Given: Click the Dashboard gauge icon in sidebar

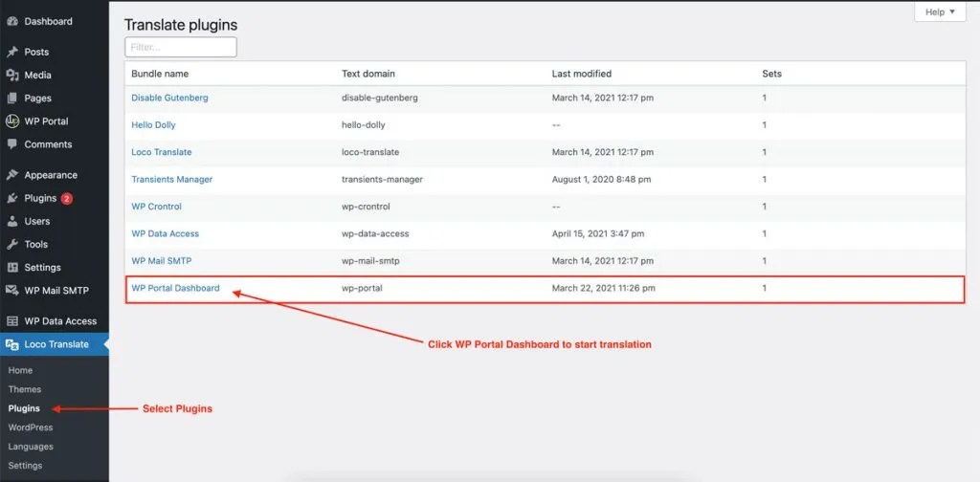Looking at the screenshot, I should pyautogui.click(x=11, y=21).
